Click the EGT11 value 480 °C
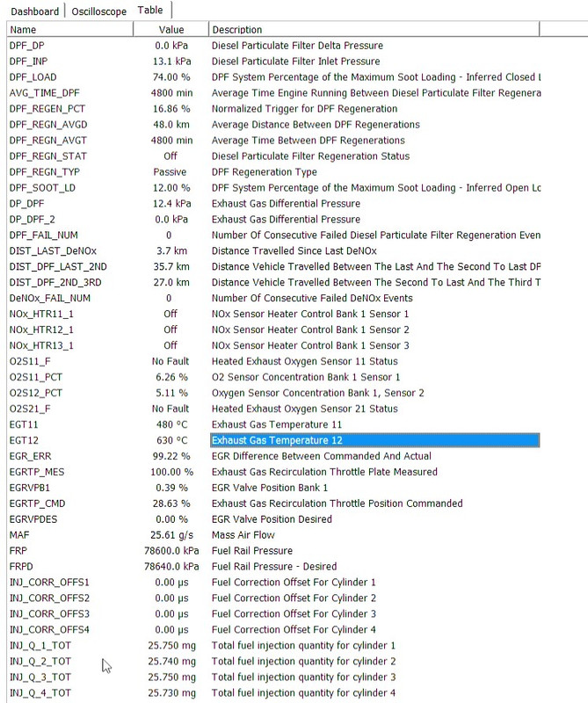This screenshot has width=588, height=703. pyautogui.click(x=171, y=424)
